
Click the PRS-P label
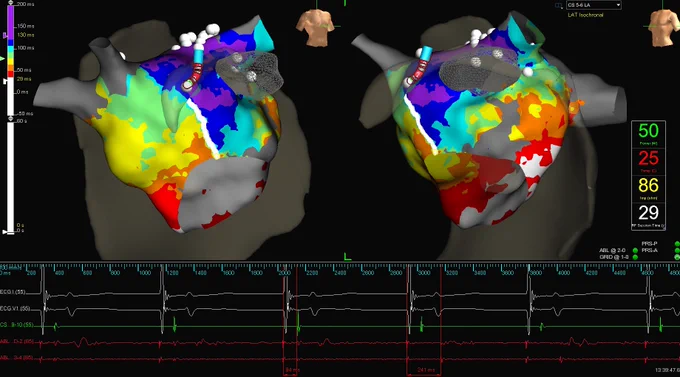click(x=649, y=244)
